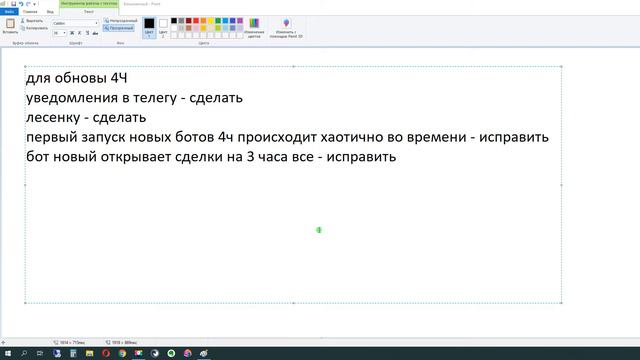Choose the yellow palette swatch in top row

tap(211, 20)
